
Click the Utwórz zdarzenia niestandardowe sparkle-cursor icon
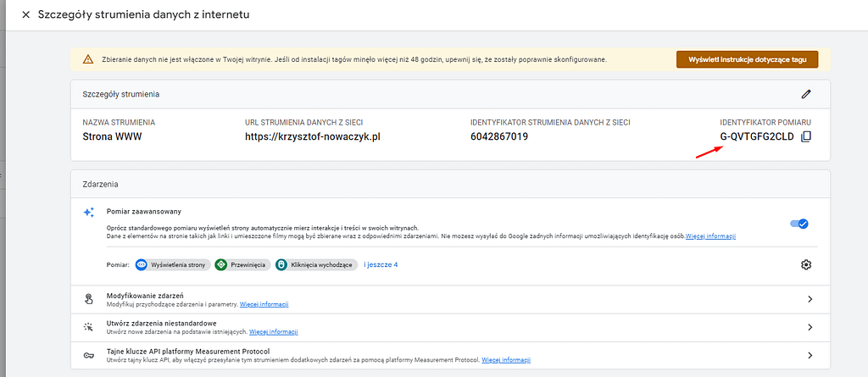tap(88, 327)
